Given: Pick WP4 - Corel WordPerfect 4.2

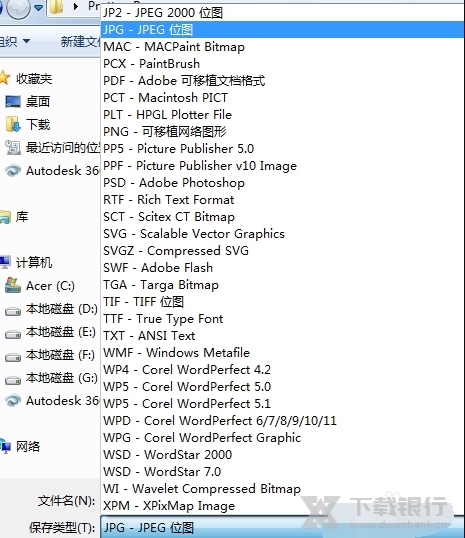Looking at the screenshot, I should [282, 370].
